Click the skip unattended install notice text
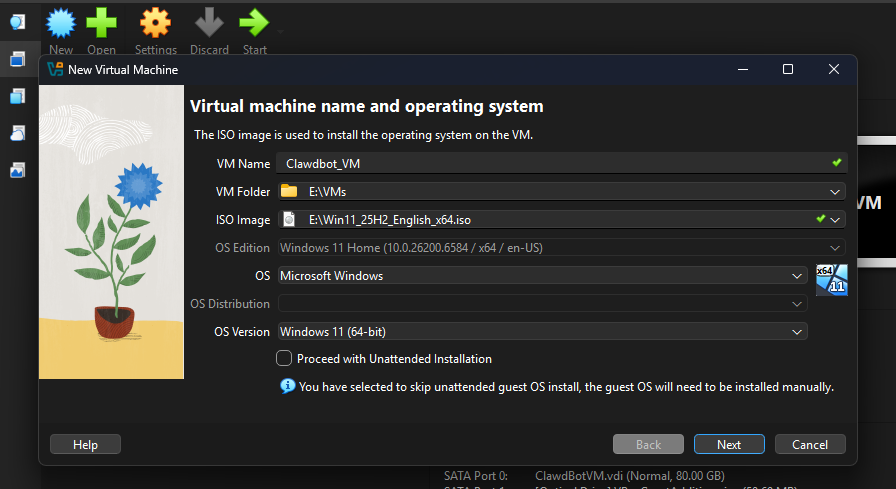Viewport: 896px width, 489px height. coord(566,387)
